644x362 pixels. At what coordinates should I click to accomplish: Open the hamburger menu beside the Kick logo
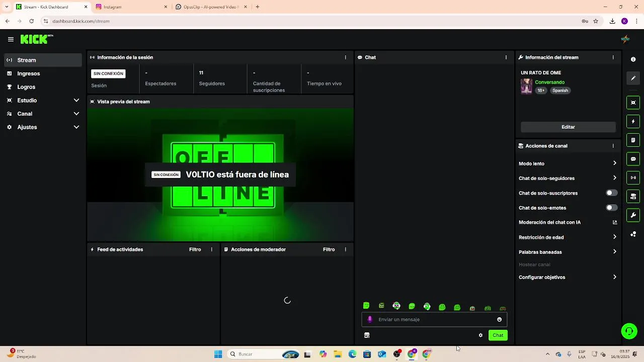click(x=11, y=39)
